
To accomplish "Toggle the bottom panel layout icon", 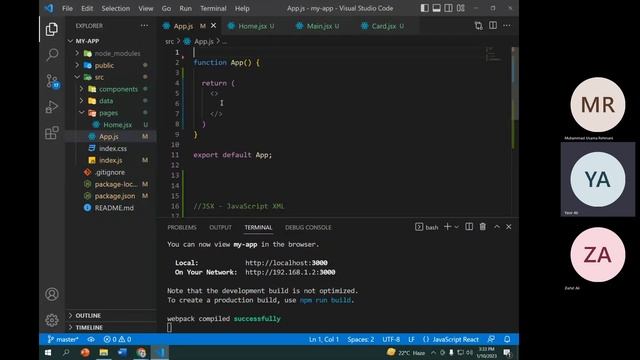I will [x=437, y=8].
